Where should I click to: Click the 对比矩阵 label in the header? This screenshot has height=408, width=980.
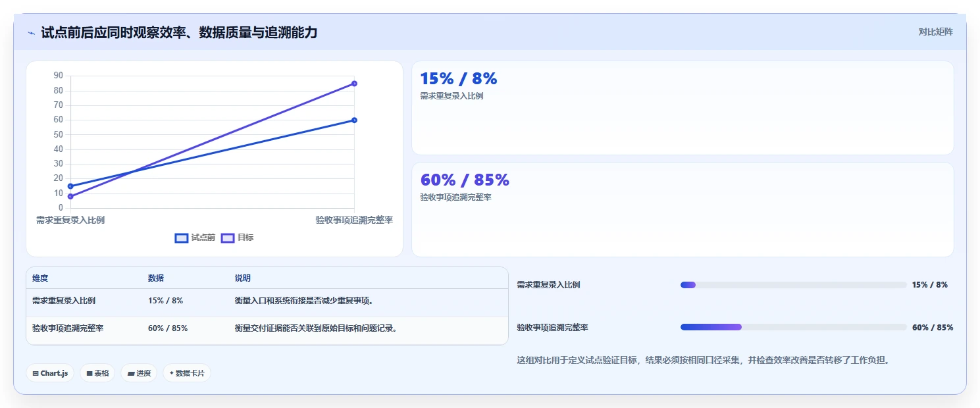935,32
